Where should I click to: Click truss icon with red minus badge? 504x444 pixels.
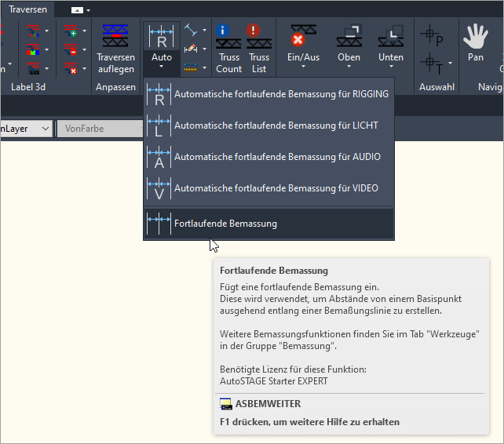pos(71,49)
